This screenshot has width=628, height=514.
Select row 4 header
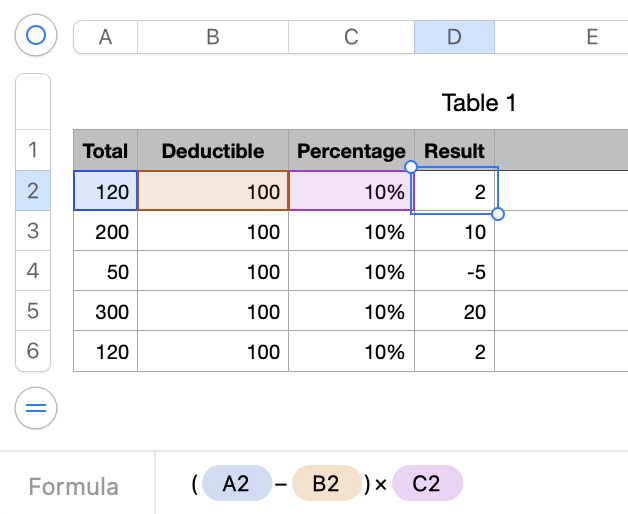click(x=33, y=271)
